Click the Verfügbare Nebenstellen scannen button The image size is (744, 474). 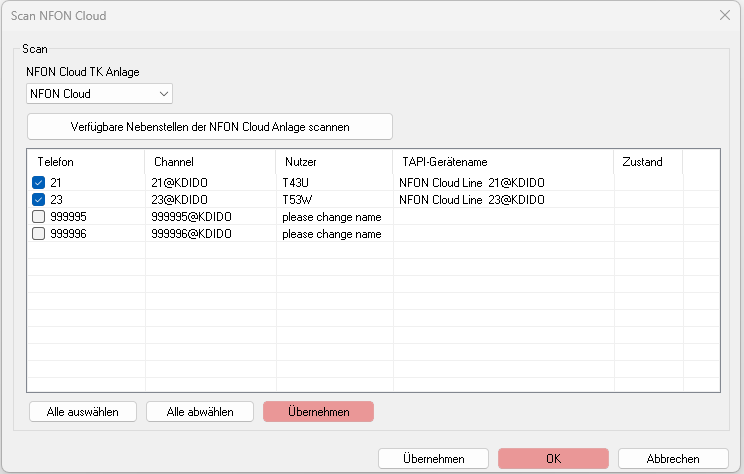[x=210, y=126]
